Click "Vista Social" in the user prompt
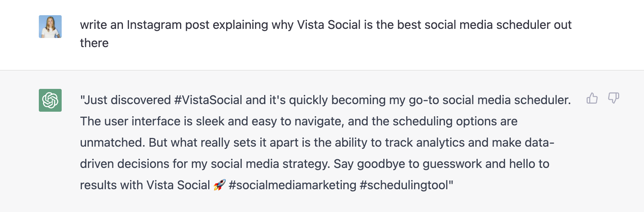Screen dimensions: 644x212 (329, 25)
